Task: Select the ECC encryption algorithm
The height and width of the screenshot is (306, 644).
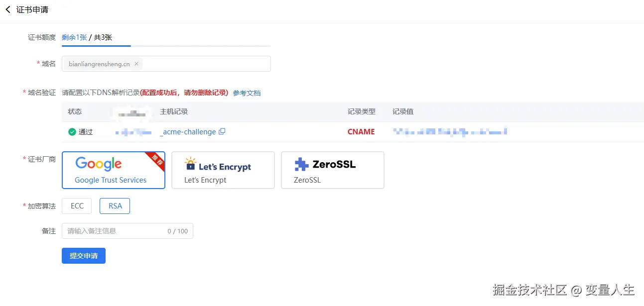Action: (x=77, y=206)
